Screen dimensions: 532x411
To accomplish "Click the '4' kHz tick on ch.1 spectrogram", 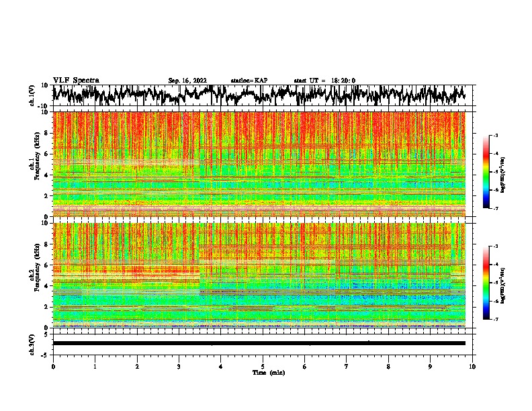I will (46, 175).
